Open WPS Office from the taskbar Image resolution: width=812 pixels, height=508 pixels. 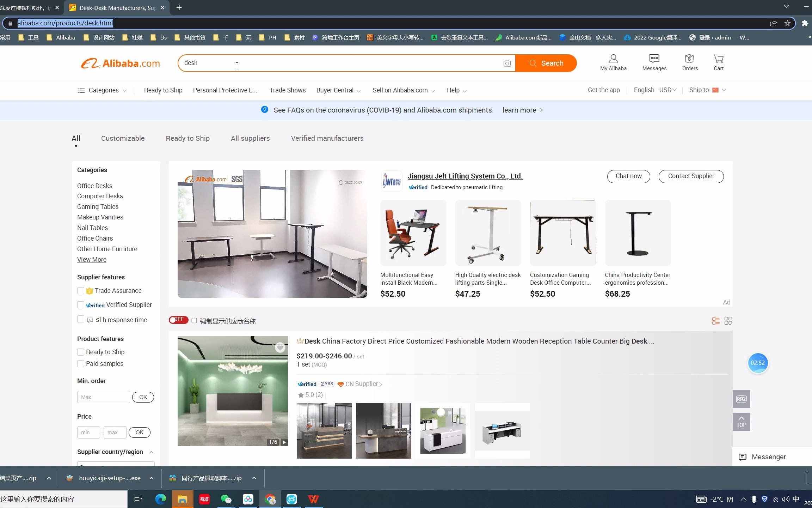(x=313, y=499)
